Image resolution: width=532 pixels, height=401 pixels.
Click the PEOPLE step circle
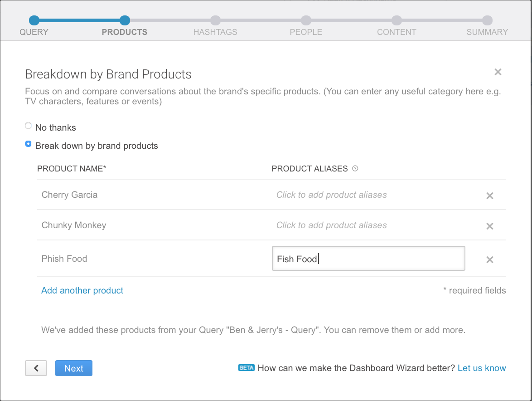tap(306, 20)
